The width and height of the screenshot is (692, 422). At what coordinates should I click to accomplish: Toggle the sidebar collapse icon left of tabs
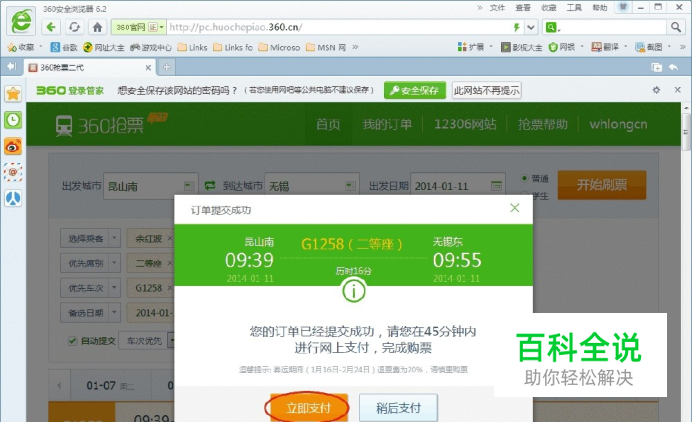11,67
